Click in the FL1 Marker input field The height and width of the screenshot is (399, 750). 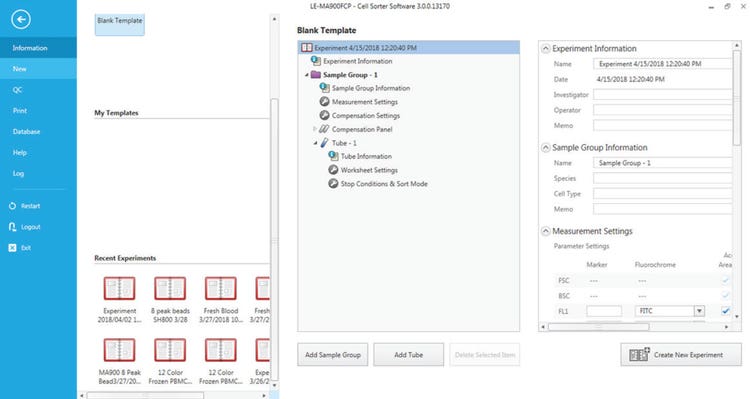(x=604, y=311)
